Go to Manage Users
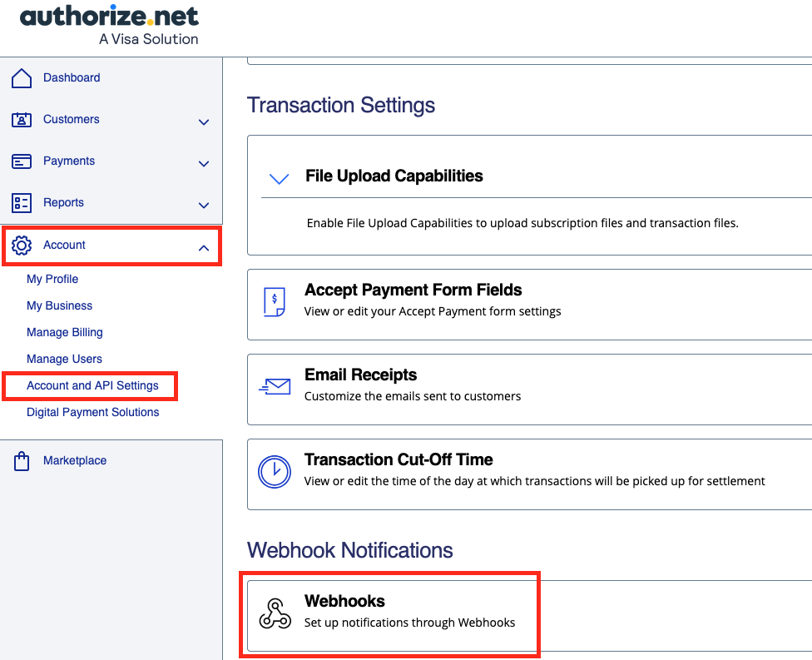The image size is (812, 660). pos(64,359)
